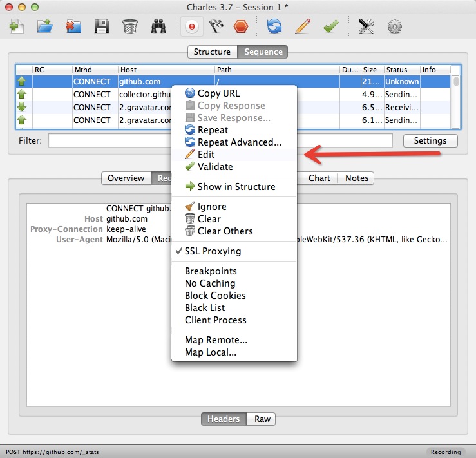Select Map Remote... in the context menu
The image size is (476, 458).
216,340
